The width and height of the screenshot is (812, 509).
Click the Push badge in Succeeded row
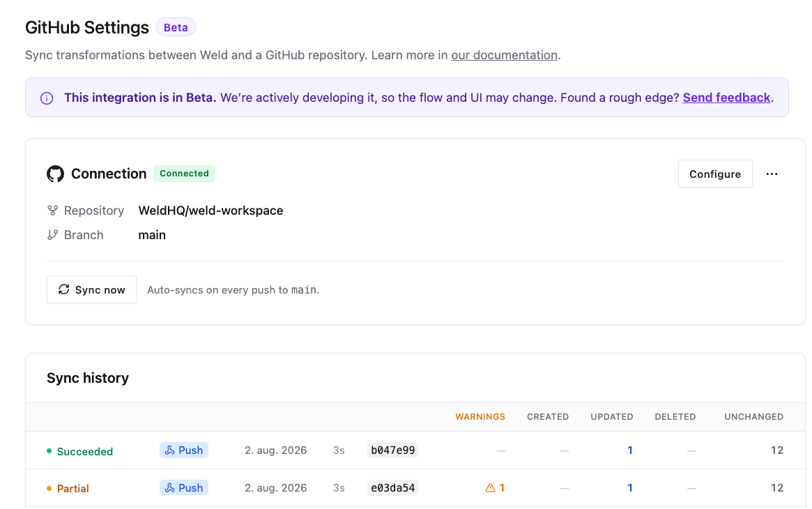pos(184,450)
